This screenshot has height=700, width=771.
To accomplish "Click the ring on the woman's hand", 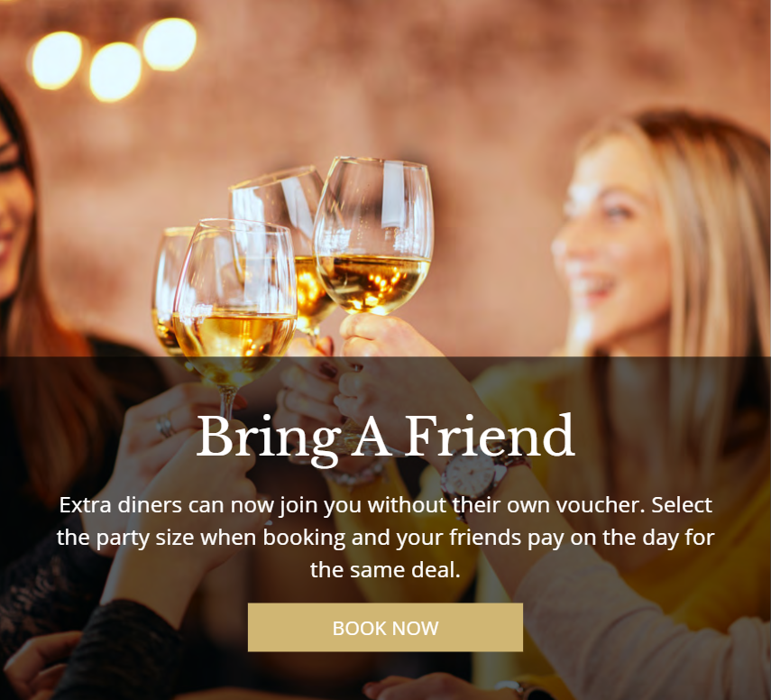I will point(165,426).
